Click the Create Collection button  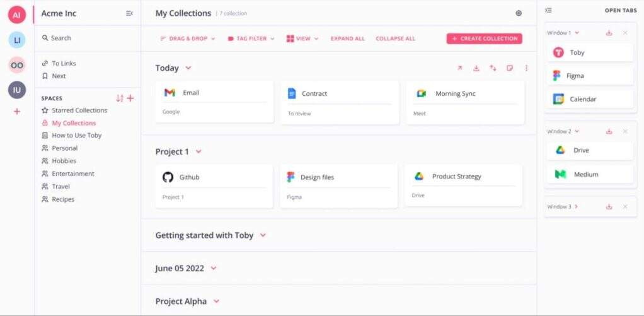(484, 38)
